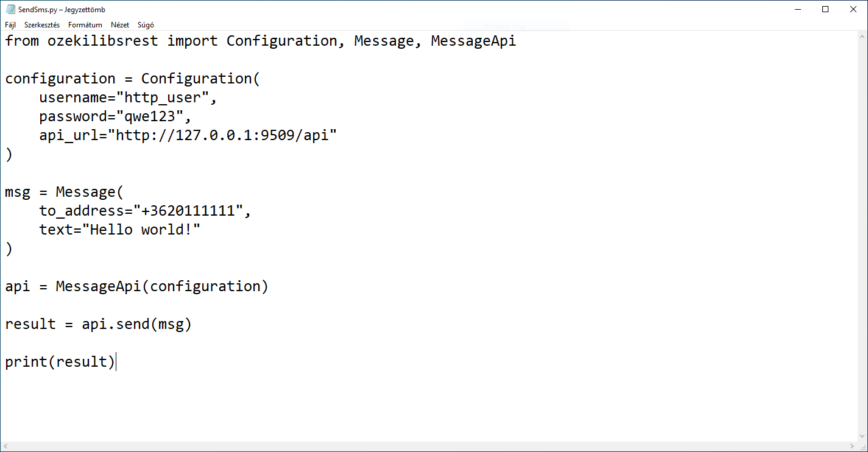Viewport: 868px width, 452px height.
Task: Open the Súgó menu
Action: (146, 25)
